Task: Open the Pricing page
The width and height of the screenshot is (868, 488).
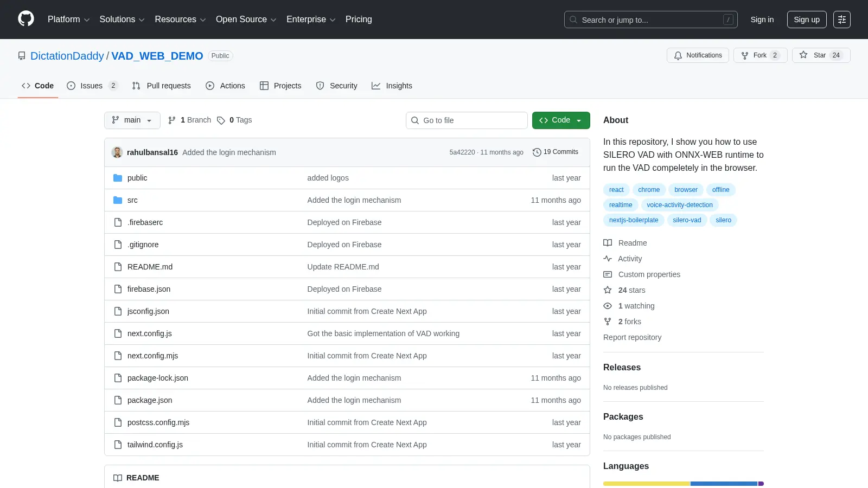Action: click(x=359, y=20)
